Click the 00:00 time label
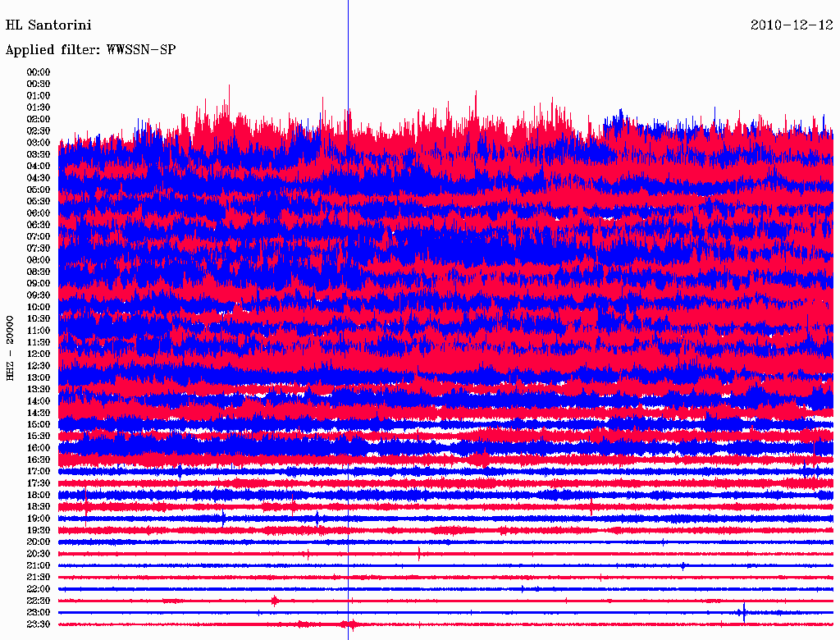 click(39, 72)
